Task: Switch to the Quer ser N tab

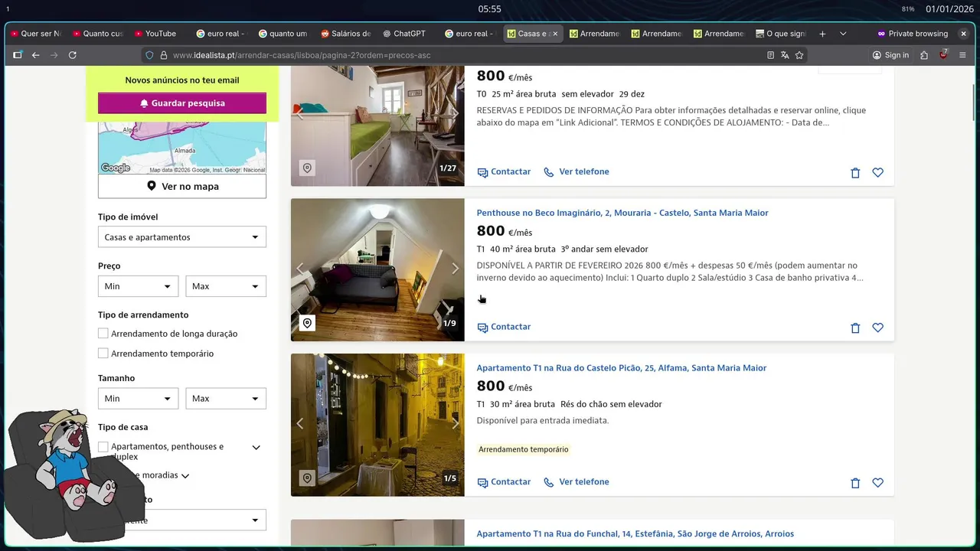Action: 35,34
